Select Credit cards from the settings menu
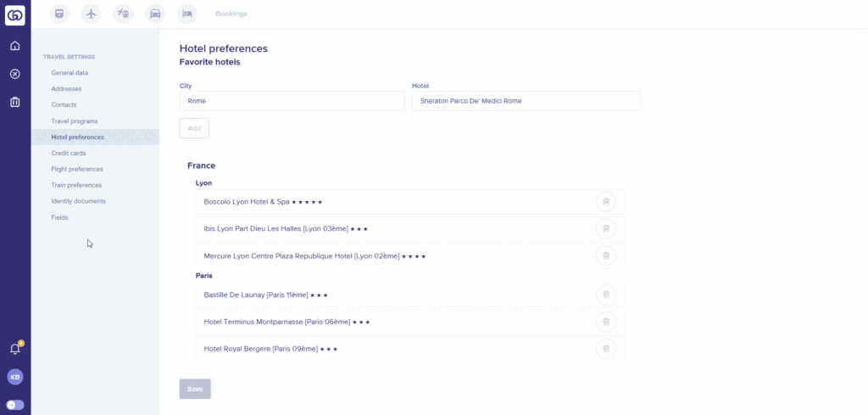Screen dimensions: 868x415 point(69,153)
